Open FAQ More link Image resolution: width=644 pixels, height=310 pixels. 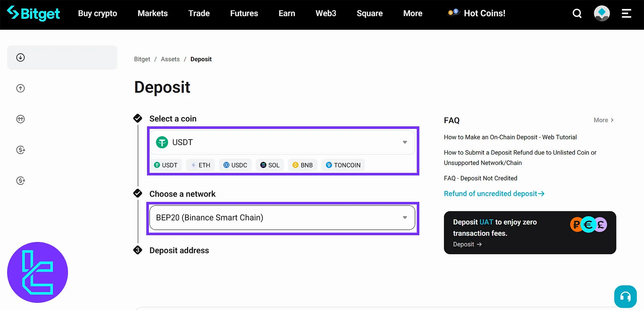[604, 120]
